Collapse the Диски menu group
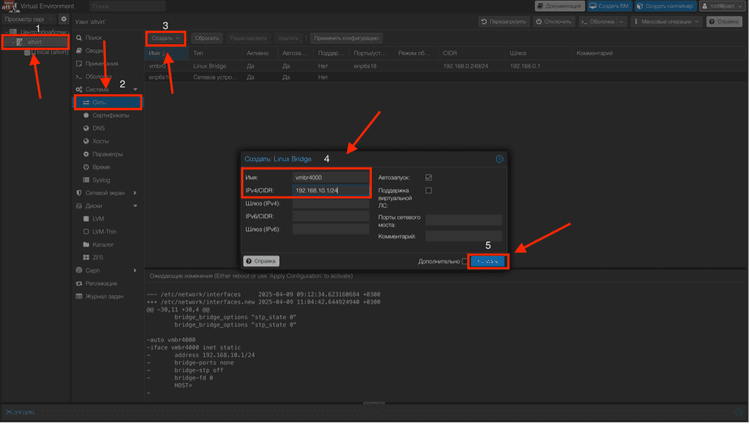The height and width of the screenshot is (424, 750). pos(135,206)
